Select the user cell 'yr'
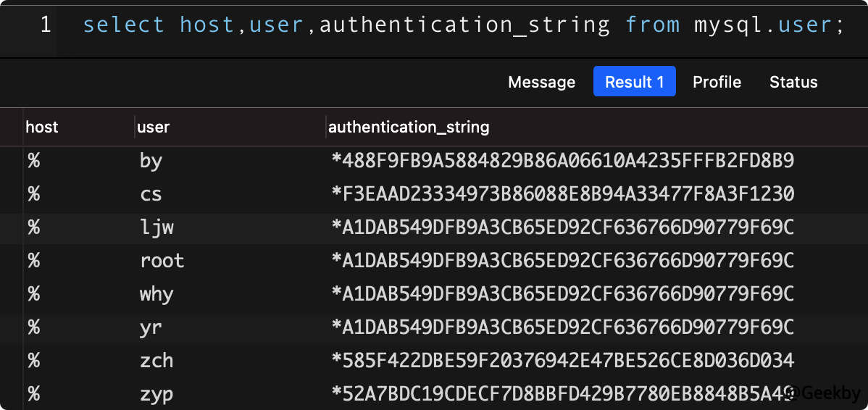Viewport: 868px width, 410px height. tap(151, 327)
